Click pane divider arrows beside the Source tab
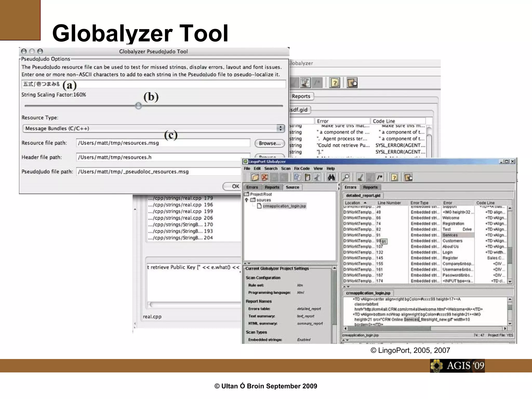 coord(339,187)
